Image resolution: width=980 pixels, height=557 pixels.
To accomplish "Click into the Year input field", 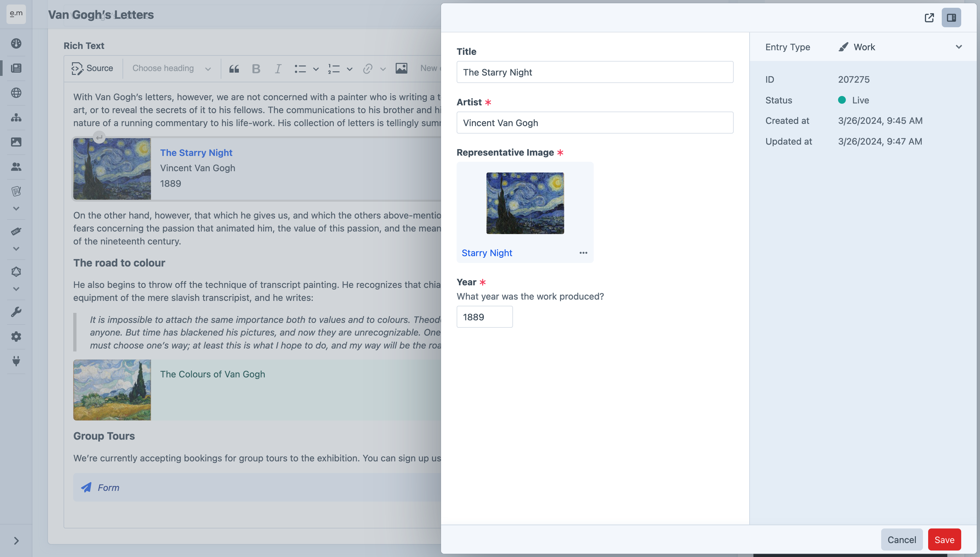I will click(x=484, y=317).
